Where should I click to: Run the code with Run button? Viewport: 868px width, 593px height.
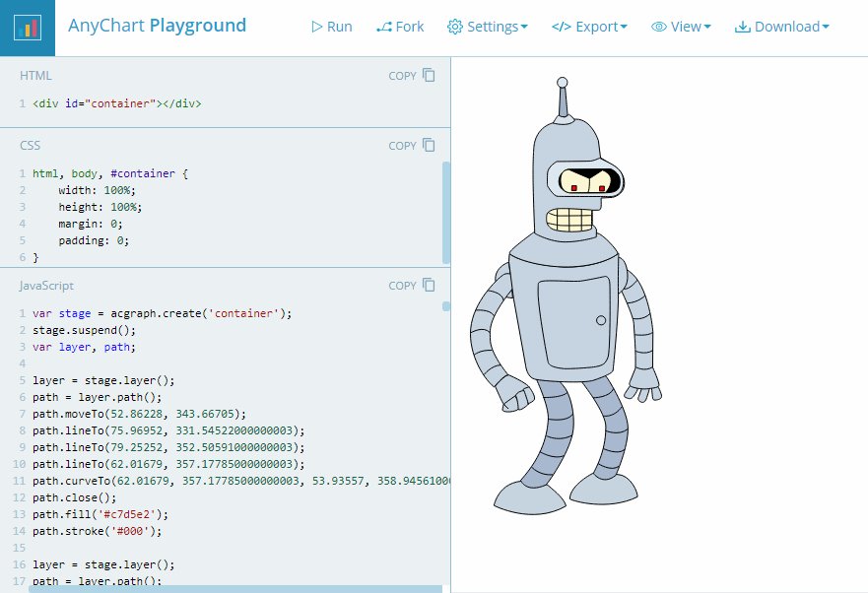click(x=332, y=27)
